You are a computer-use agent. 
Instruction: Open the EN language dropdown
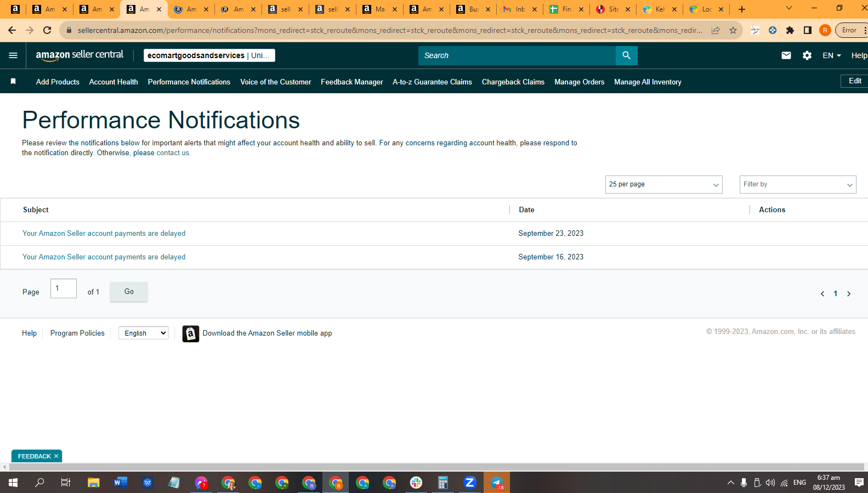click(832, 55)
